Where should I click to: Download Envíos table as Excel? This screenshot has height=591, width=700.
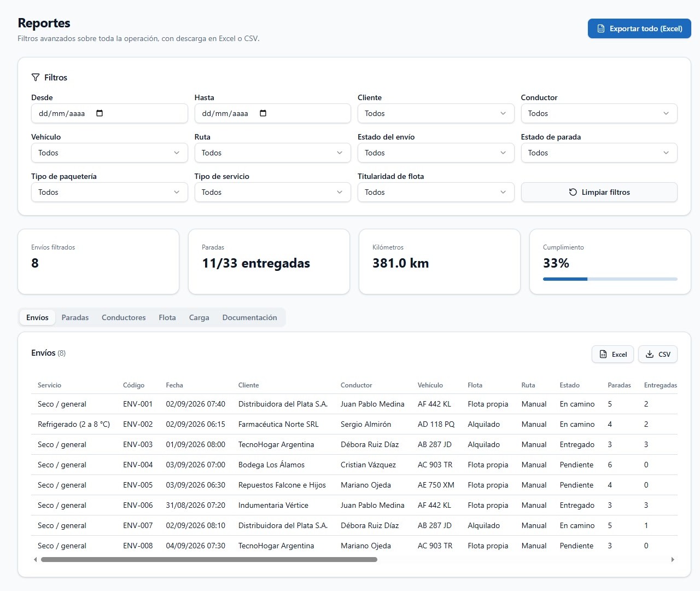tap(612, 354)
